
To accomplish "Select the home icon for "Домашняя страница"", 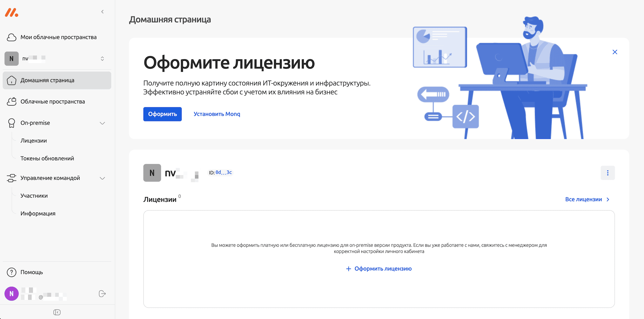I will (11, 80).
